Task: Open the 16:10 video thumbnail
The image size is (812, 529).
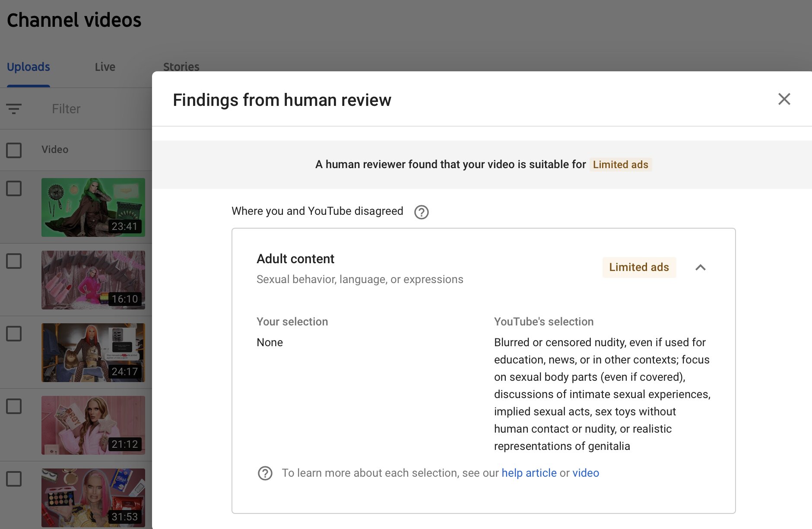Action: coord(93,280)
